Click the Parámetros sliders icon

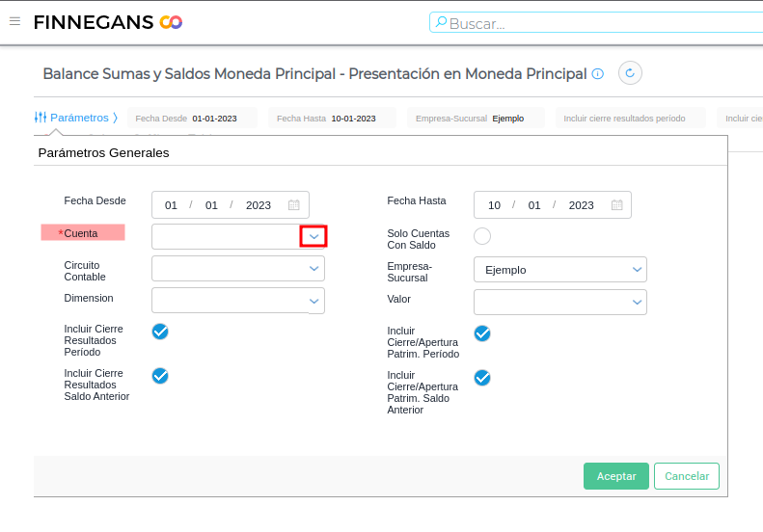coord(41,118)
